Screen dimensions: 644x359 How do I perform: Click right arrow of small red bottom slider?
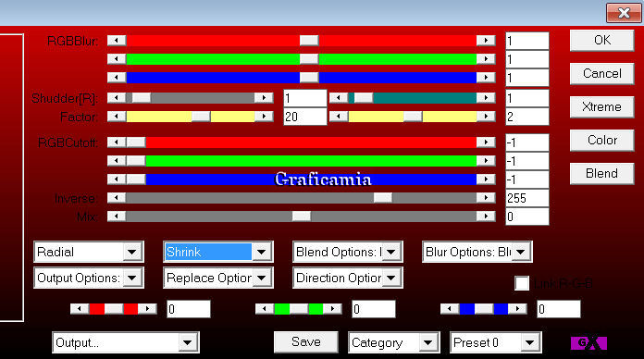coord(147,308)
